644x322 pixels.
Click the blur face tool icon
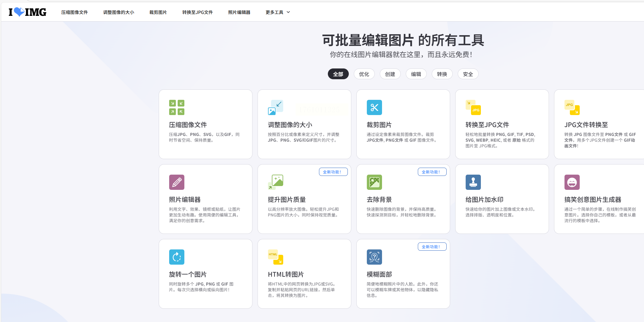pyautogui.click(x=374, y=257)
